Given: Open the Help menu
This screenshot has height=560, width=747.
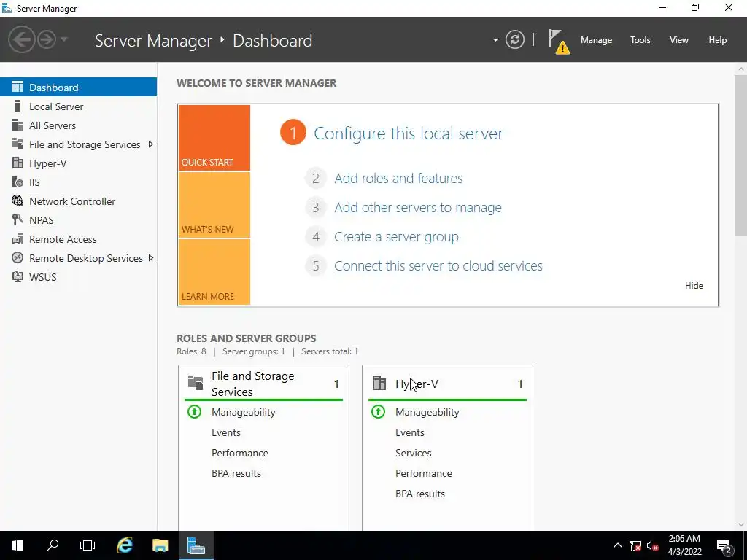Looking at the screenshot, I should coord(718,40).
